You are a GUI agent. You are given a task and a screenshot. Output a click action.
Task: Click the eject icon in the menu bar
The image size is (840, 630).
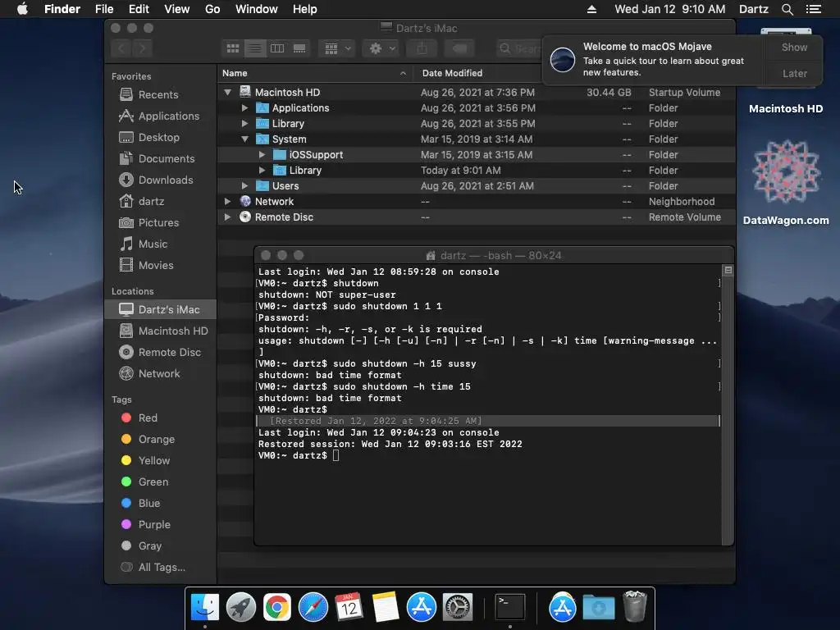(x=591, y=9)
